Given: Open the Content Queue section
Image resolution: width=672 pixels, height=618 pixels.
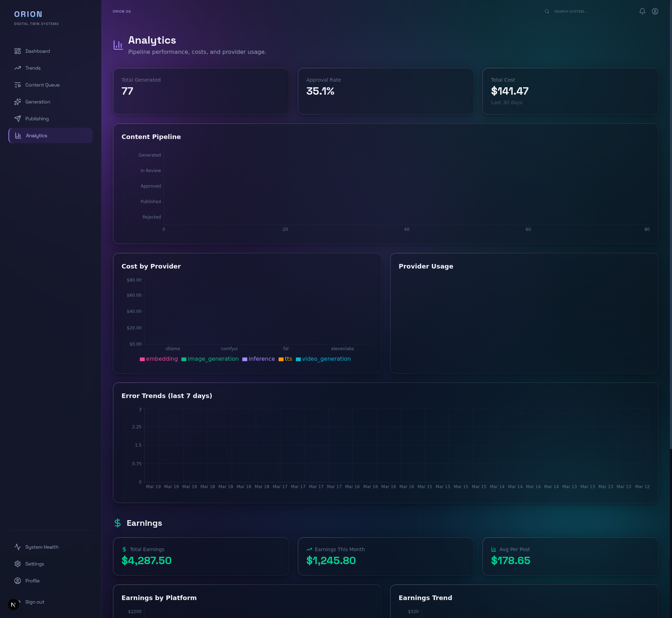Looking at the screenshot, I should [x=42, y=85].
